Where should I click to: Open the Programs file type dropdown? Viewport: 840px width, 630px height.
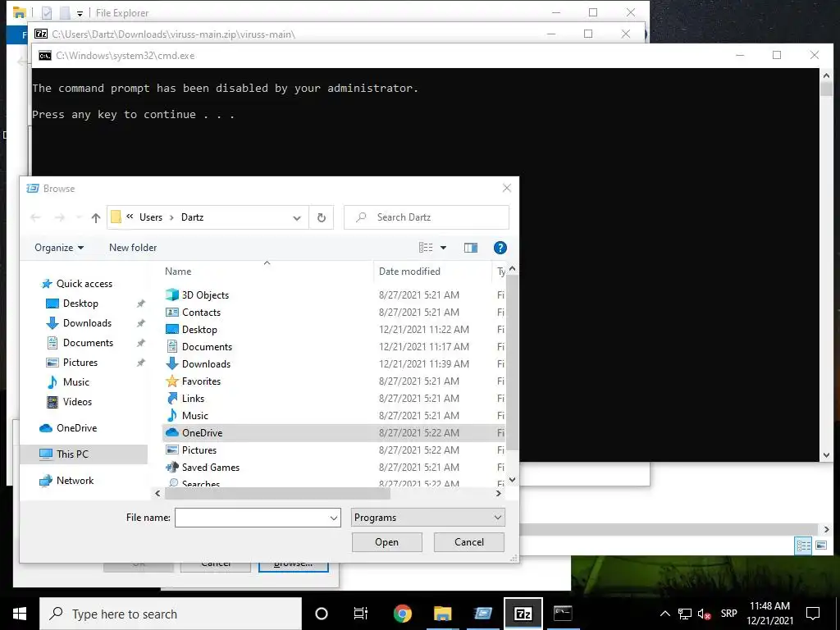[x=428, y=518]
